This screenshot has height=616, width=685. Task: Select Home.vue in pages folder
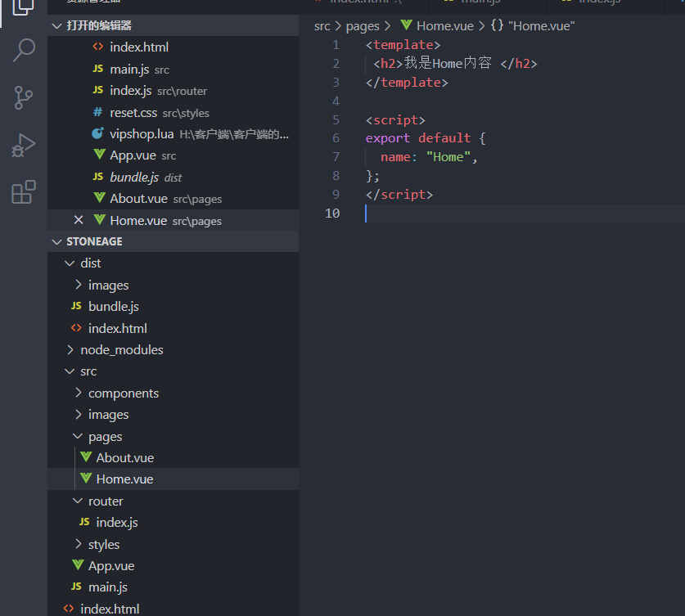(173, 479)
